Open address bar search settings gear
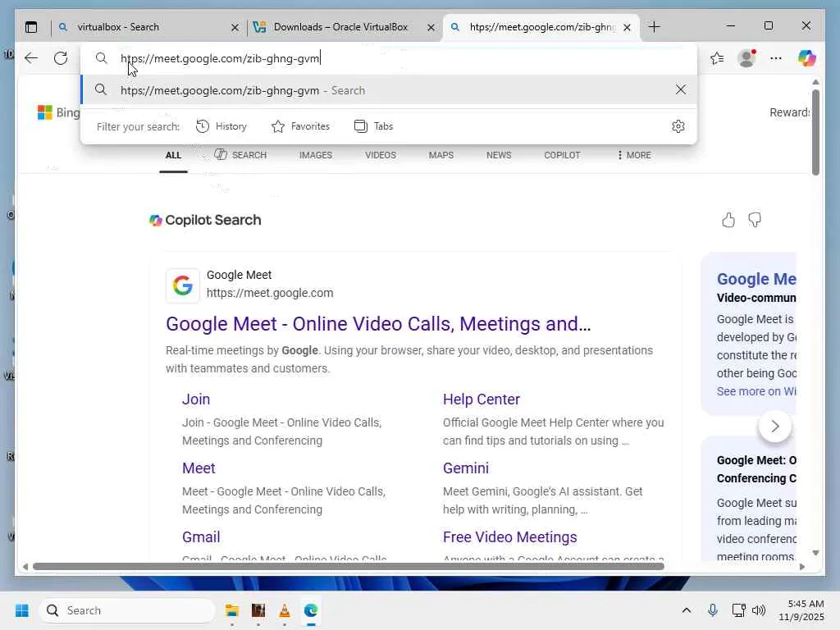 point(678,126)
